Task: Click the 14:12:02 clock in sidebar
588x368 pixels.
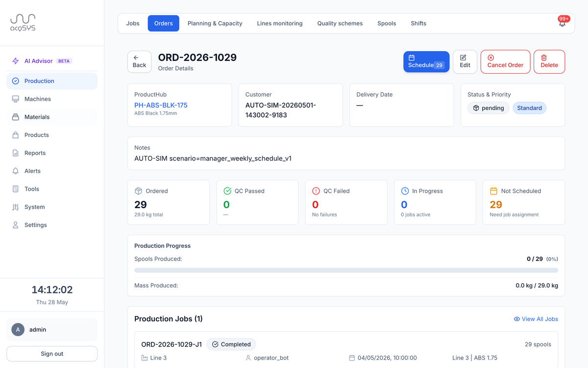Action: (52, 289)
